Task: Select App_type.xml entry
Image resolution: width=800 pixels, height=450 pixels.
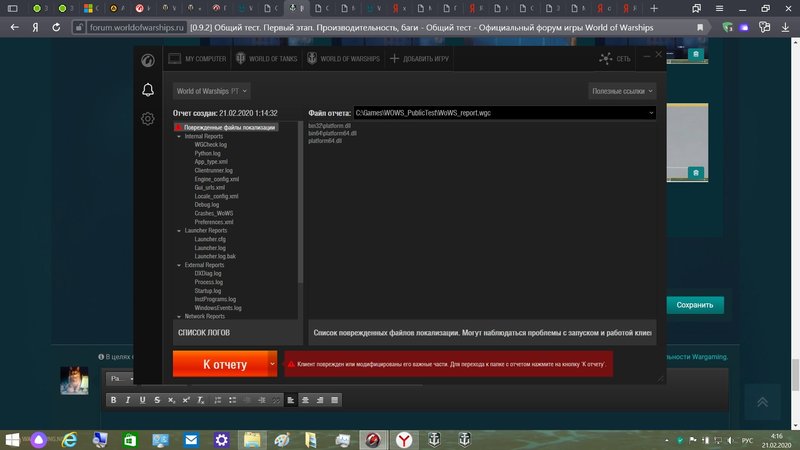Action: pos(211,162)
